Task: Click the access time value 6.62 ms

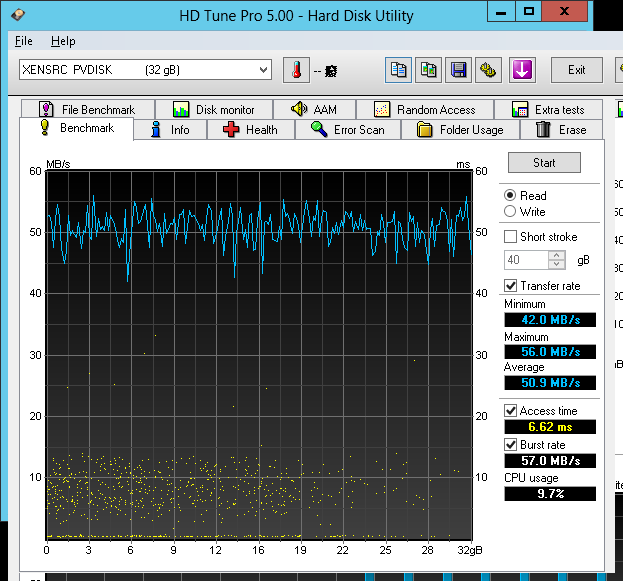Action: (x=550, y=427)
